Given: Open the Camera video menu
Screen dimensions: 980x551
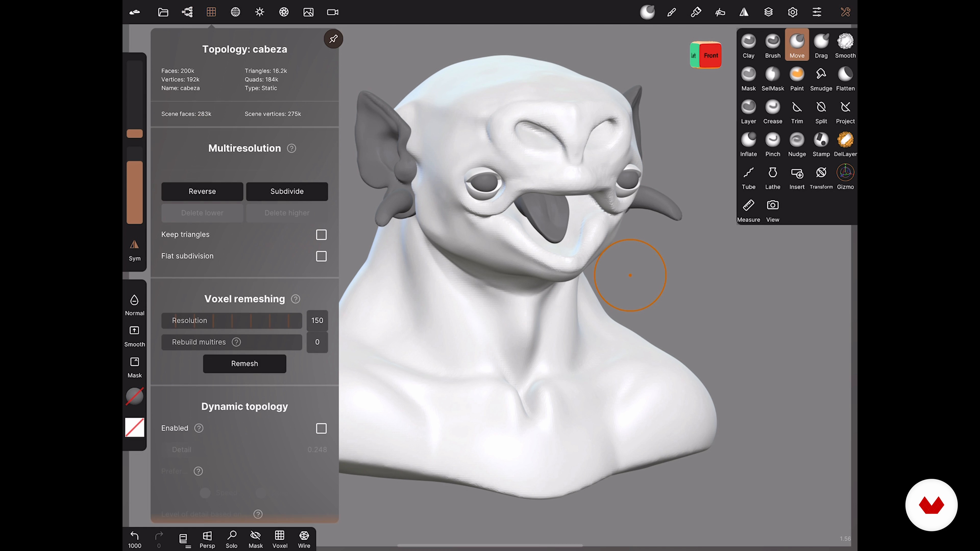Looking at the screenshot, I should [333, 12].
